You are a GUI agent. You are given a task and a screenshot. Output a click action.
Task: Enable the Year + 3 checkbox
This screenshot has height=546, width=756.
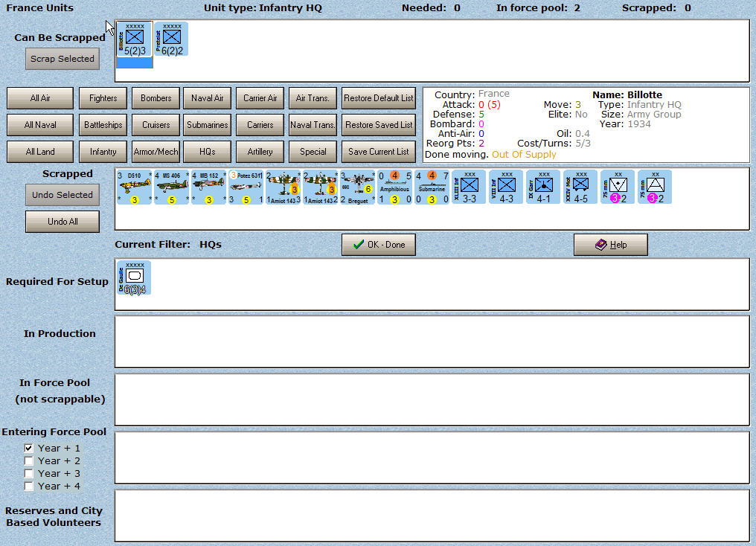(x=29, y=473)
